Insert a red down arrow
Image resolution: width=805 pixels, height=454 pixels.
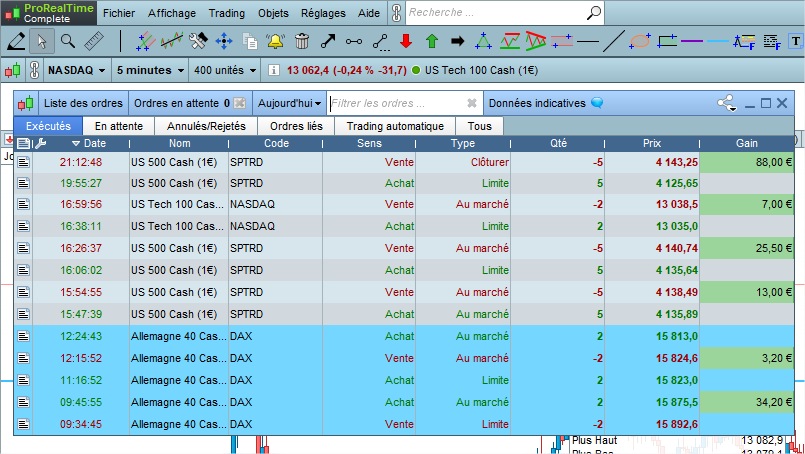pos(406,41)
